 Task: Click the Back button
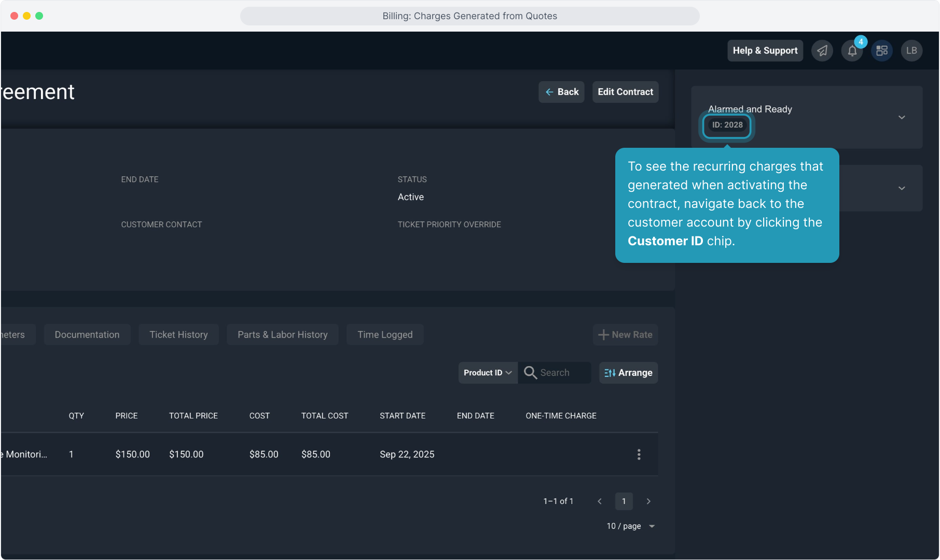[561, 92]
